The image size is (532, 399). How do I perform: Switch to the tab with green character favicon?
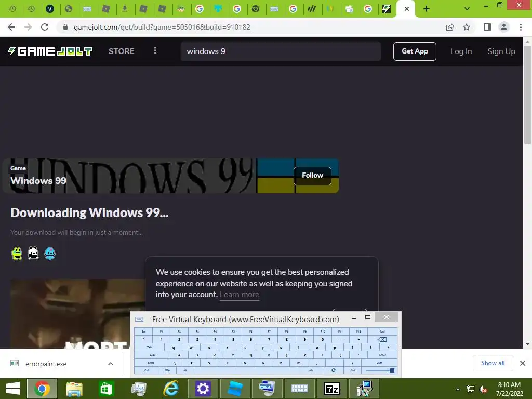181,9
